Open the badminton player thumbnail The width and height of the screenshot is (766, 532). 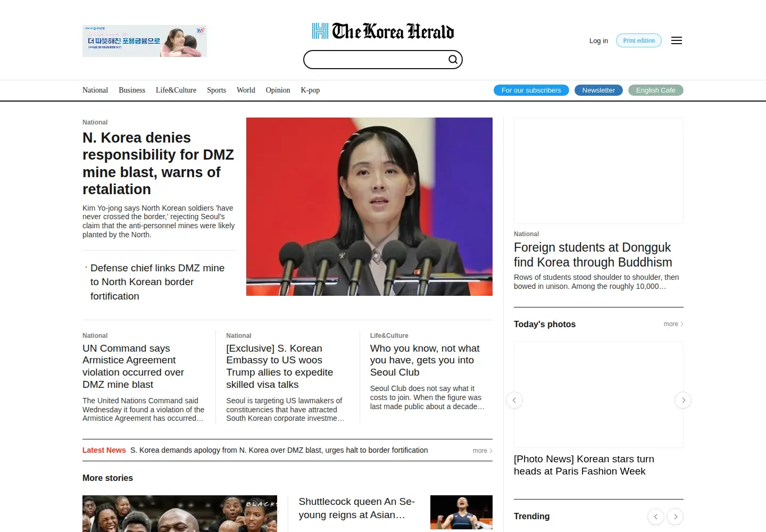coord(461,512)
